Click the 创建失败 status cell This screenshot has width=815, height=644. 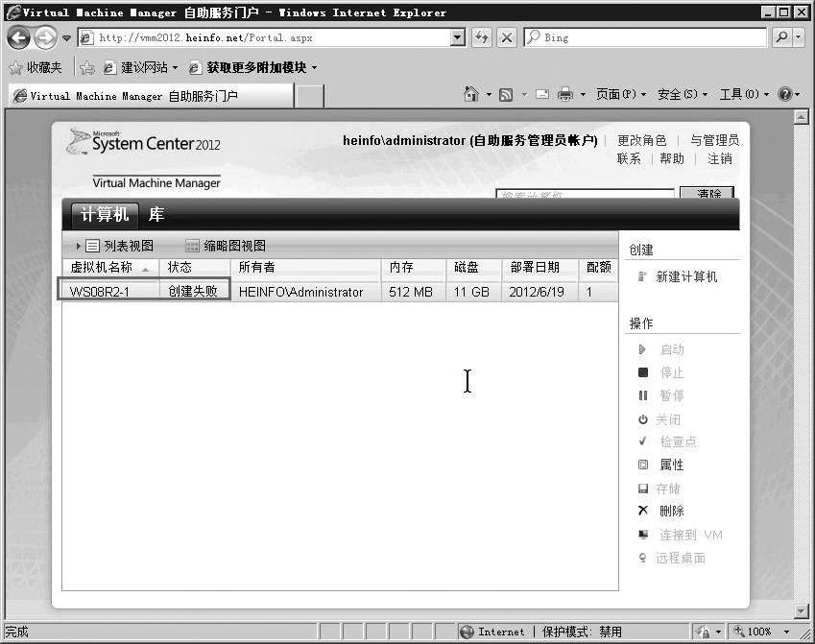193,292
